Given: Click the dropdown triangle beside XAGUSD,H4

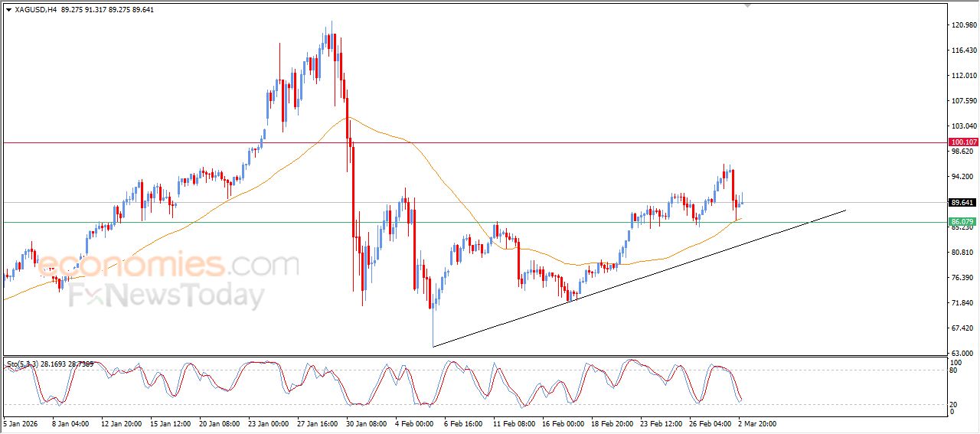Looking at the screenshot, I should pyautogui.click(x=8, y=10).
